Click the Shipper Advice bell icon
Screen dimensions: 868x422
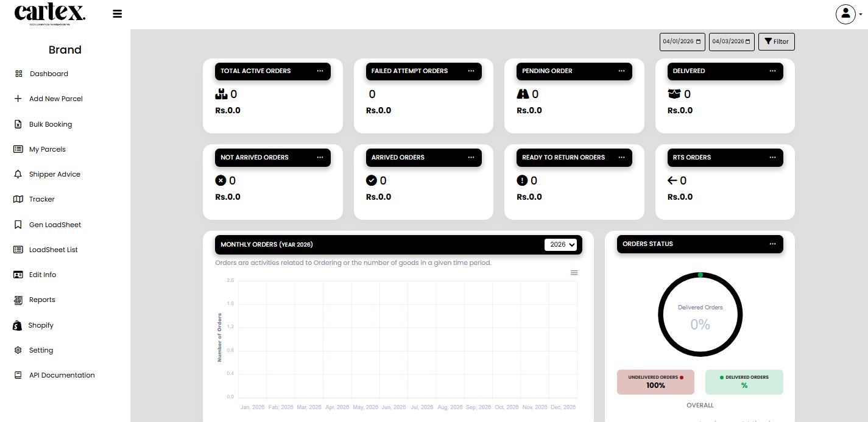[x=18, y=174]
